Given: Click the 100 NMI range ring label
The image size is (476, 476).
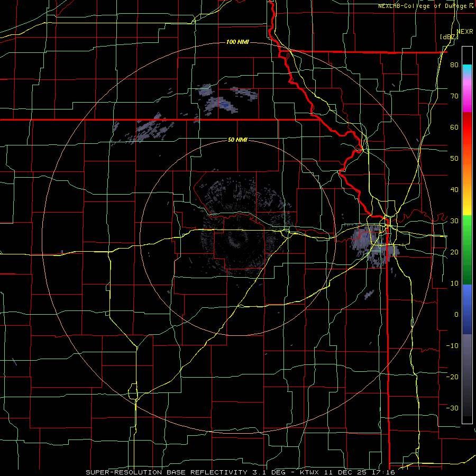Looking at the screenshot, I should [237, 42].
